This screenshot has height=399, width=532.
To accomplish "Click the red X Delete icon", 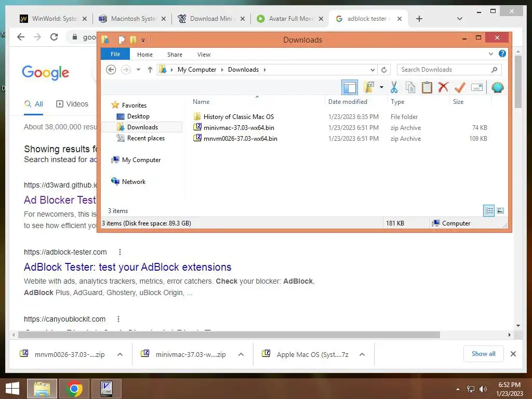I will 443,87.
